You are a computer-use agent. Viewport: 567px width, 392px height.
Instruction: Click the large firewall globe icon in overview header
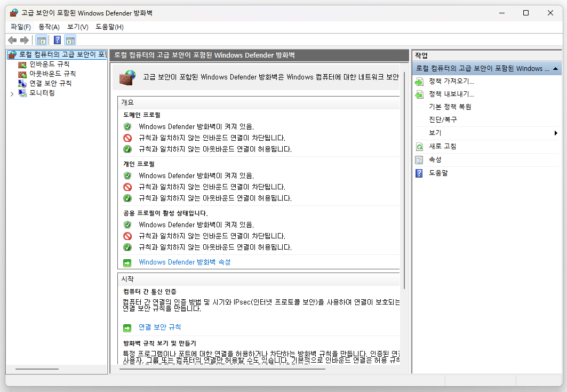tap(127, 77)
